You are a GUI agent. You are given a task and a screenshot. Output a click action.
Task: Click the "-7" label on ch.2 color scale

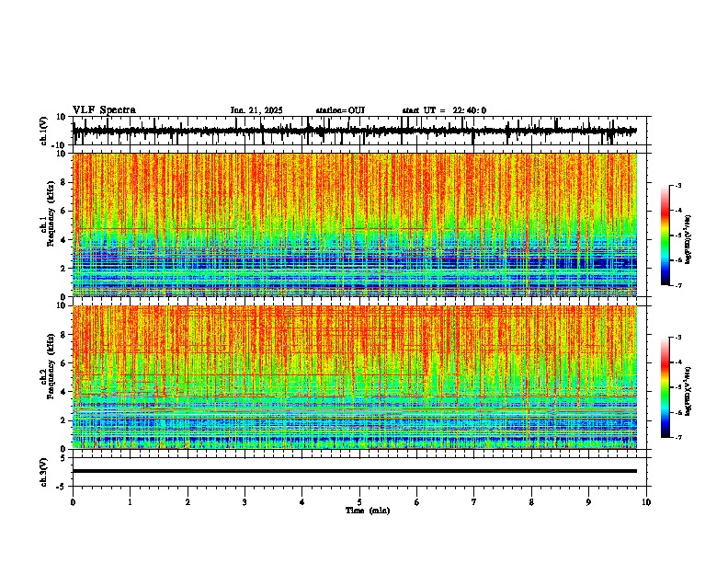pos(677,437)
